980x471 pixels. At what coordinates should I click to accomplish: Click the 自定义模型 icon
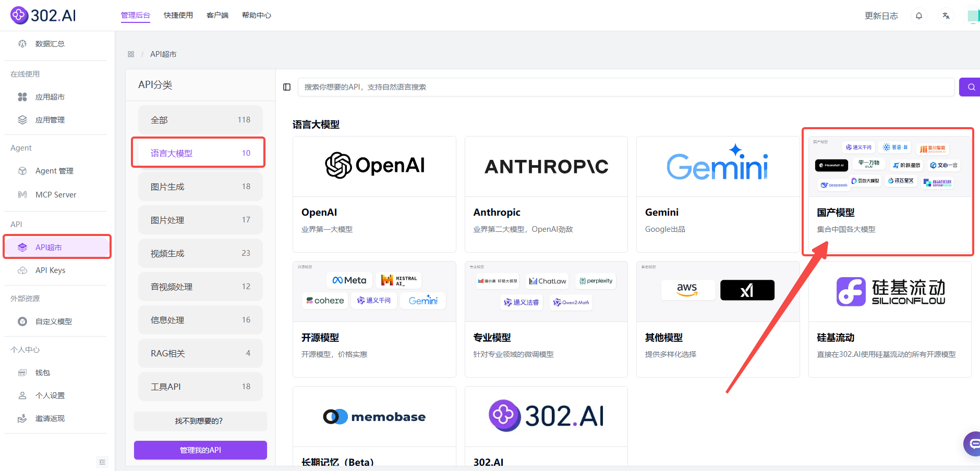tap(22, 321)
